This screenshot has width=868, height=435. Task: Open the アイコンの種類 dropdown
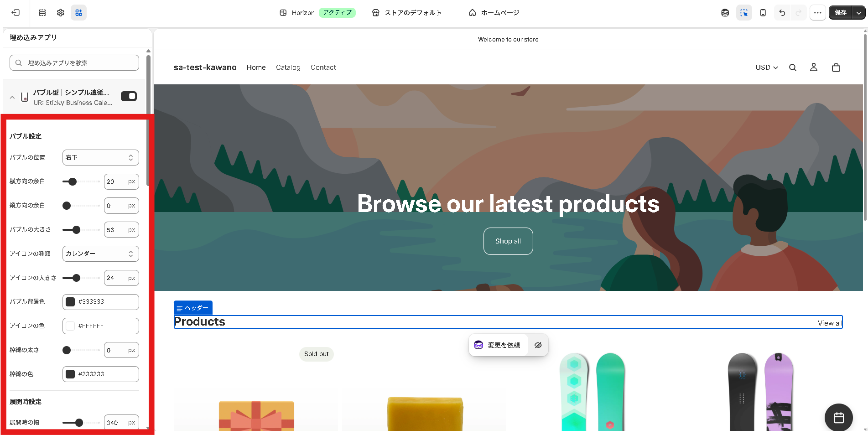click(100, 254)
